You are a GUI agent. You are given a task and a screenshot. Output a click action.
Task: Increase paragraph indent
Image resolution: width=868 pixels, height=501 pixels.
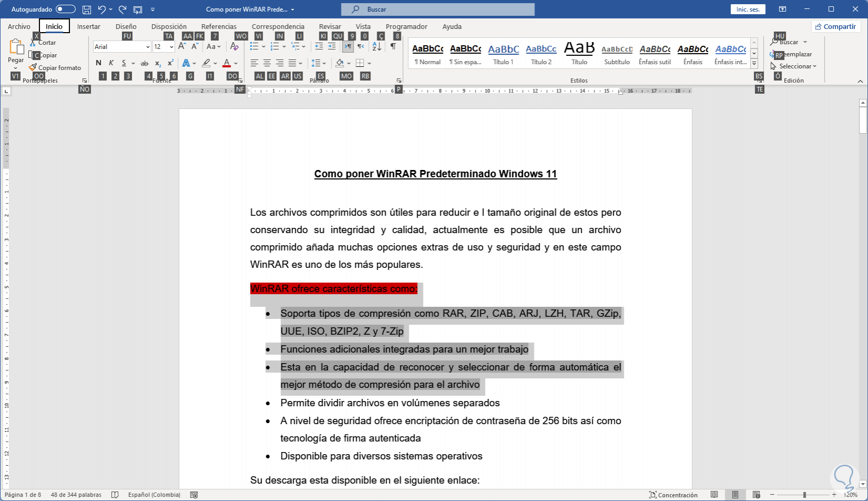click(332, 46)
